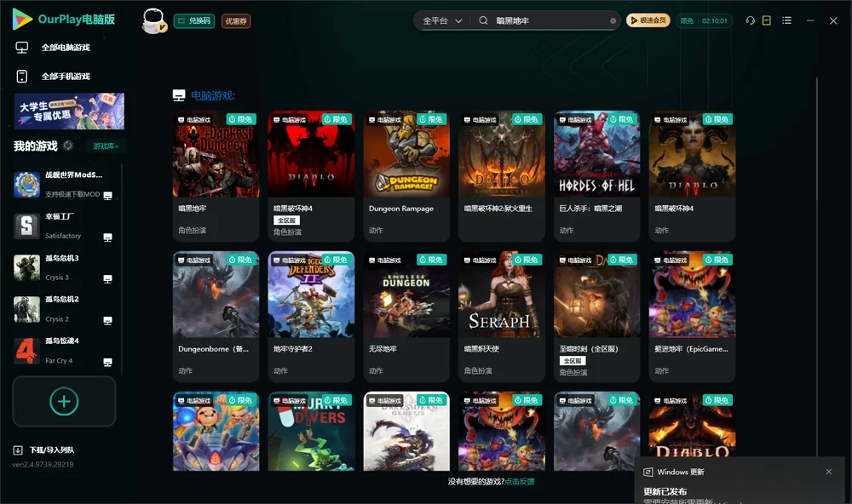Open the Endless Dungeon game card
This screenshot has width=852, height=504.
[406, 317]
